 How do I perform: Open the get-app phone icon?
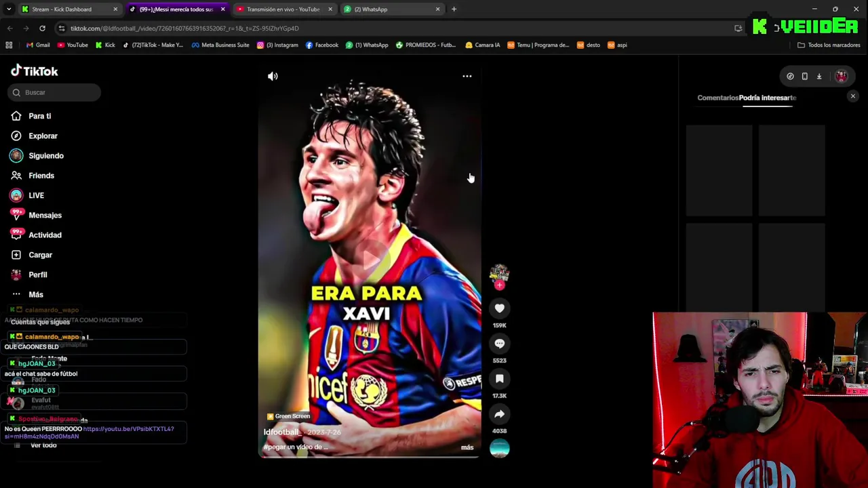coord(804,77)
